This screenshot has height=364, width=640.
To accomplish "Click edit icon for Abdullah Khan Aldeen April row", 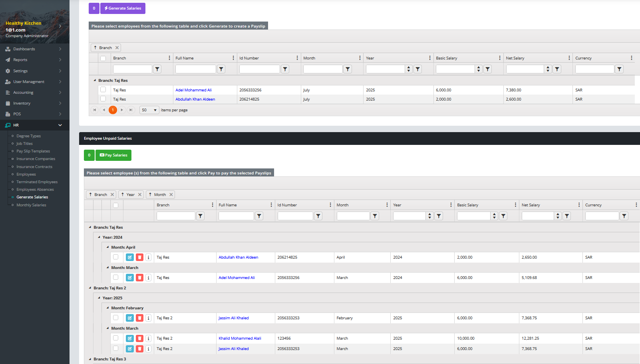I will tap(130, 257).
